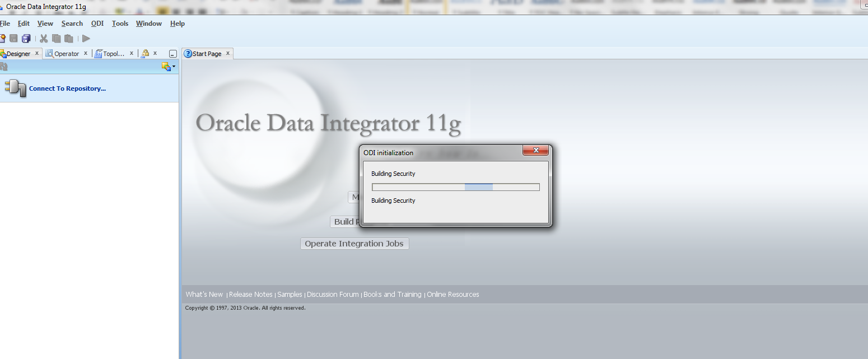Screen dimensions: 868x359
Task: Close the Designer tab
Action: click(37, 53)
